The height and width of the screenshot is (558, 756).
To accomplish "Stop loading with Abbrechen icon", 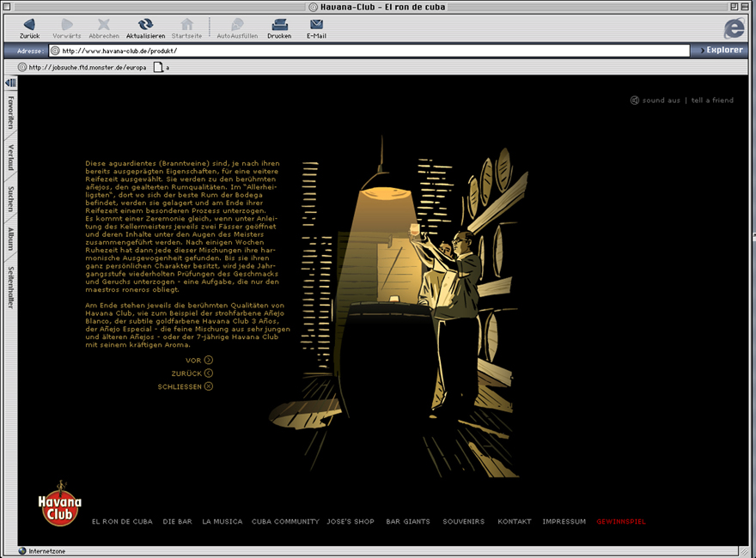I will [x=104, y=25].
